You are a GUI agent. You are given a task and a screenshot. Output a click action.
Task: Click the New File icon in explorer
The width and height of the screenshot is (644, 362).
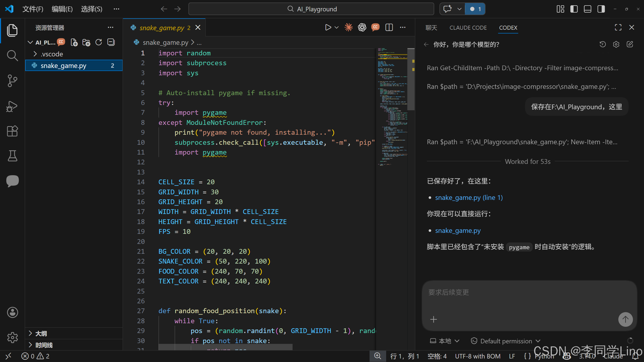point(74,42)
